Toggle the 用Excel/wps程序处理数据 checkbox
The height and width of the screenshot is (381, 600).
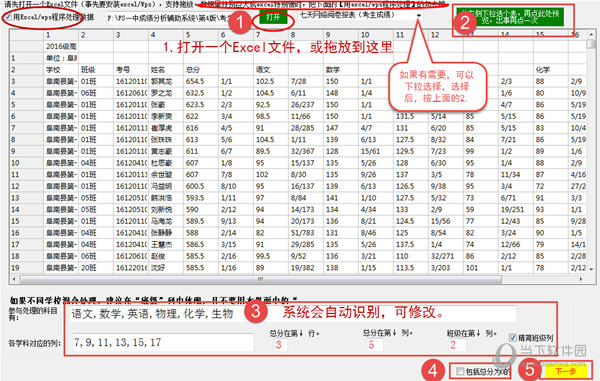[8, 17]
